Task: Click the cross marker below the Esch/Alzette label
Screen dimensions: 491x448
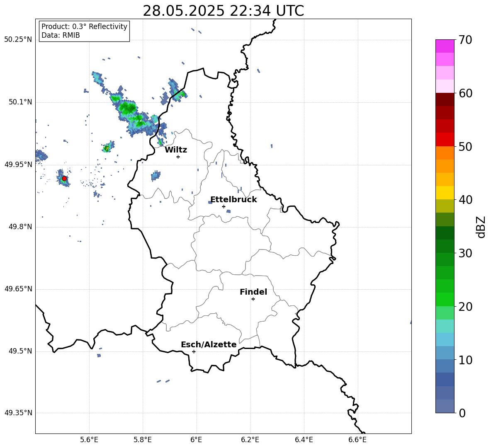Action: (194, 351)
